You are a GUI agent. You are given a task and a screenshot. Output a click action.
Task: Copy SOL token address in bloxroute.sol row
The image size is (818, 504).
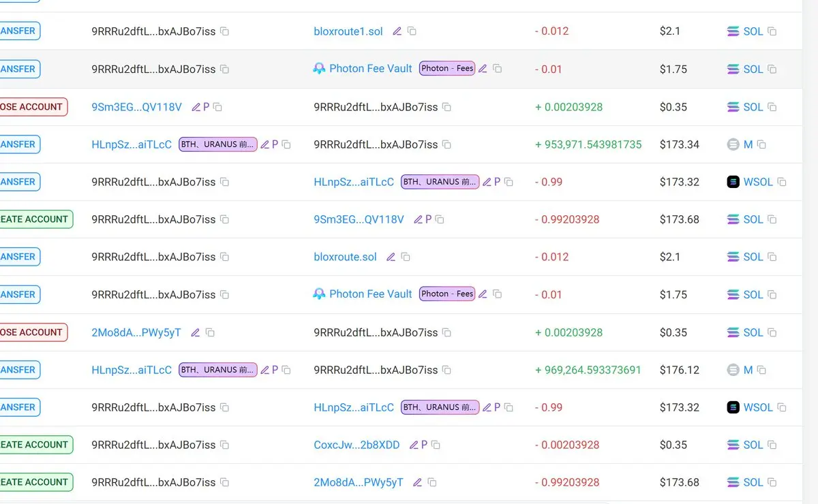(772, 257)
